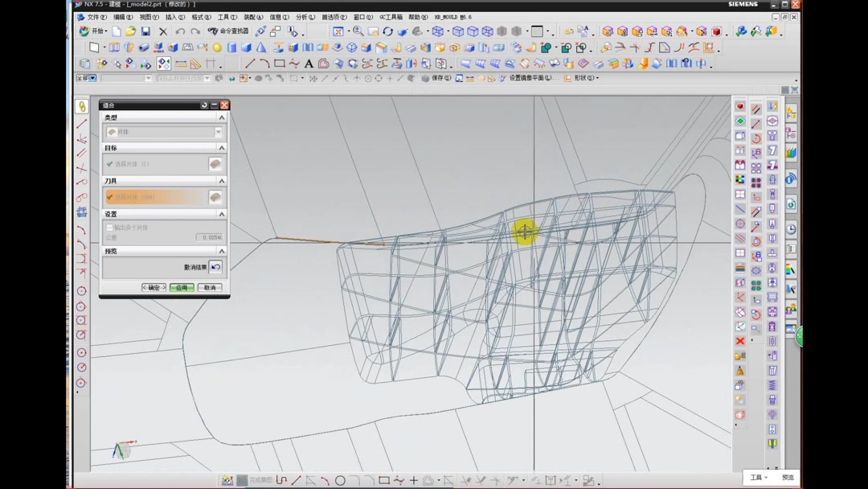Click the Save disk icon in toolbar
Screen dimensions: 868x489
[x=145, y=31]
